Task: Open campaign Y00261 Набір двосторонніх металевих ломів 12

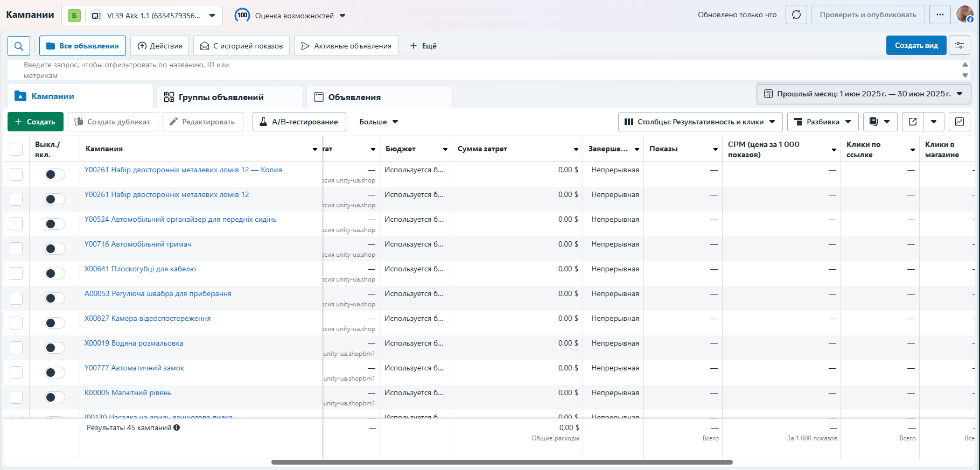Action: coord(166,195)
